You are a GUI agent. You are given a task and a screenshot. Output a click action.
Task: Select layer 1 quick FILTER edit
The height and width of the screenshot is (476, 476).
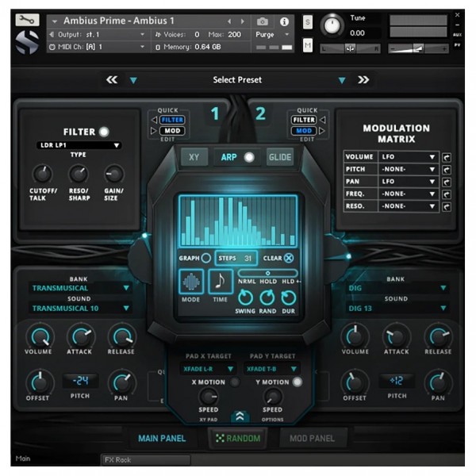pyautogui.click(x=172, y=120)
